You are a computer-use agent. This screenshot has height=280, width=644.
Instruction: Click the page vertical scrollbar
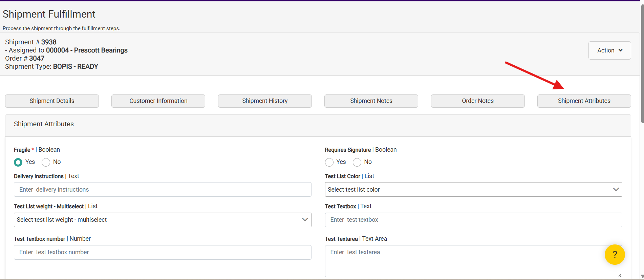click(642, 68)
